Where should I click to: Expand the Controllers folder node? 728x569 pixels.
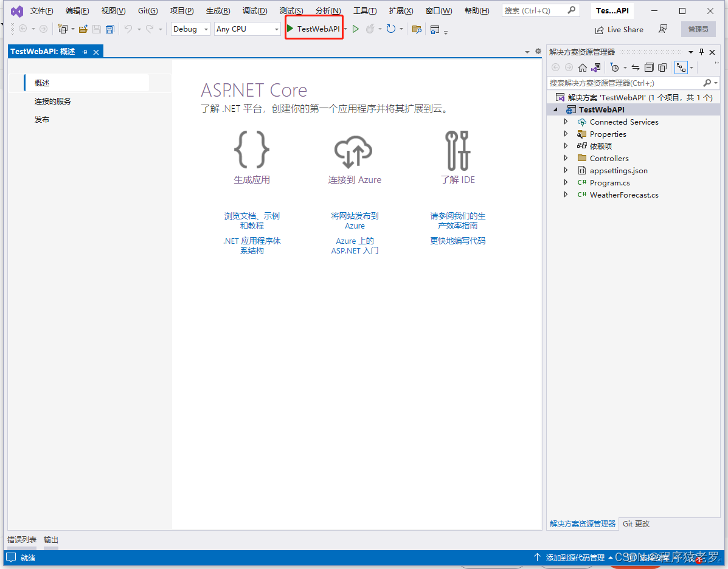(x=566, y=158)
